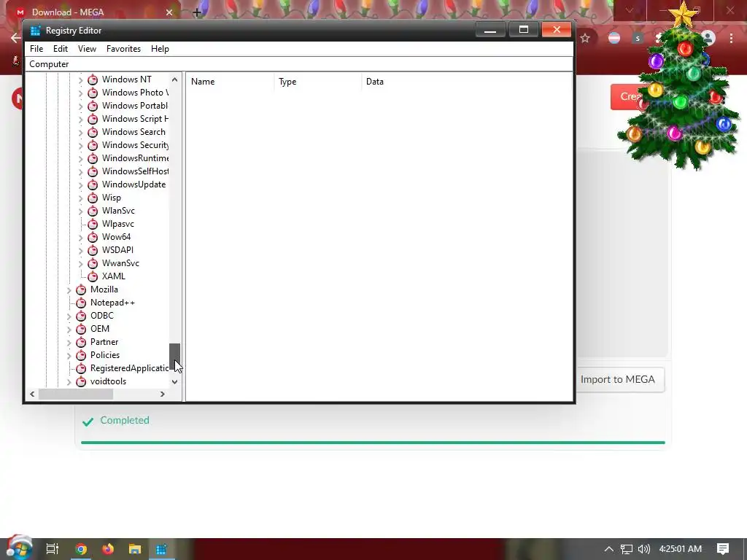The height and width of the screenshot is (560, 747).
Task: Click the Registry Editor title bar icon
Action: [x=35, y=31]
